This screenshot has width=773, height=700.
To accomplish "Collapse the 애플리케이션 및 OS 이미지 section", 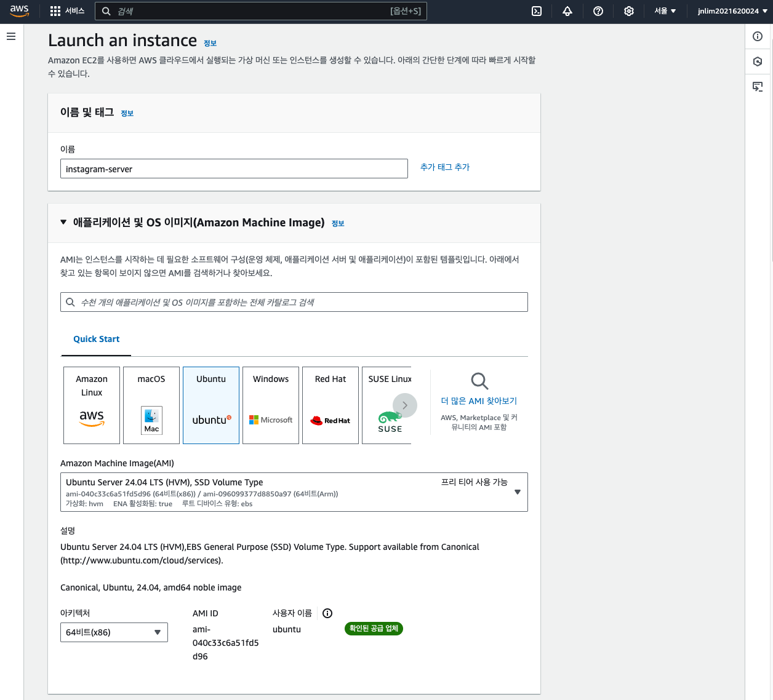I will [x=63, y=222].
